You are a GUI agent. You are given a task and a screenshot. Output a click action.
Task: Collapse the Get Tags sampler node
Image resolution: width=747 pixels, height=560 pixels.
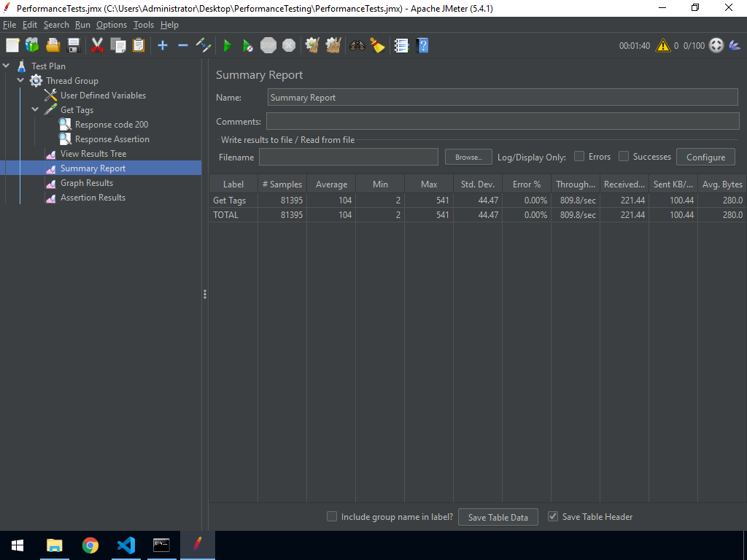[x=34, y=109]
